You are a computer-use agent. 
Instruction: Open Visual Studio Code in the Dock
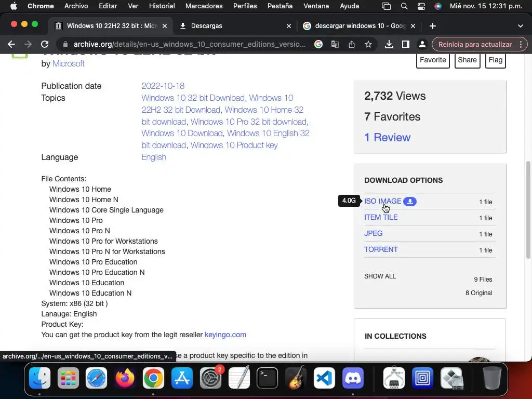[x=324, y=378]
